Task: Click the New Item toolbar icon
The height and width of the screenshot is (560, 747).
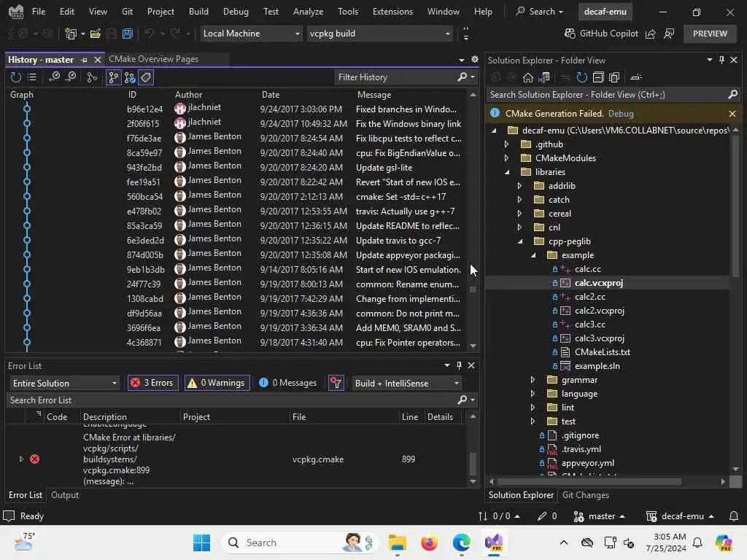Action: (x=71, y=34)
